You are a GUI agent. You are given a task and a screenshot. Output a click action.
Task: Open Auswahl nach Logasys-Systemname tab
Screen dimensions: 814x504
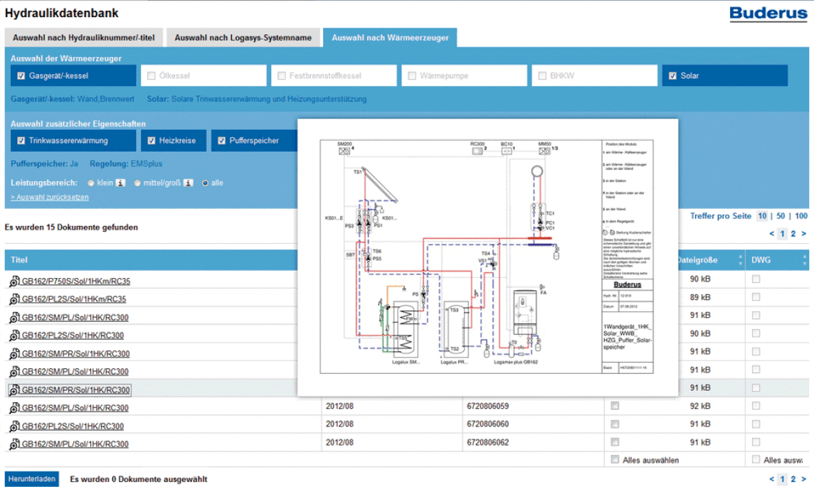click(243, 38)
